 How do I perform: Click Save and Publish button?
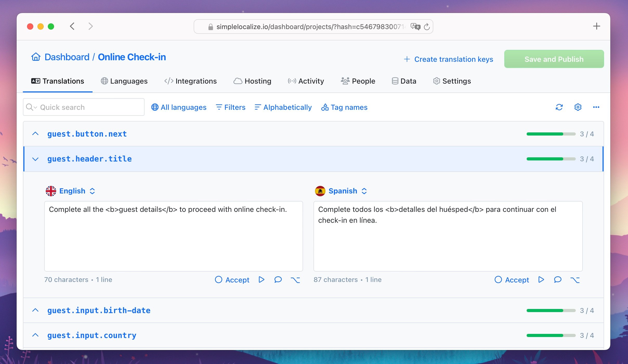click(x=554, y=59)
